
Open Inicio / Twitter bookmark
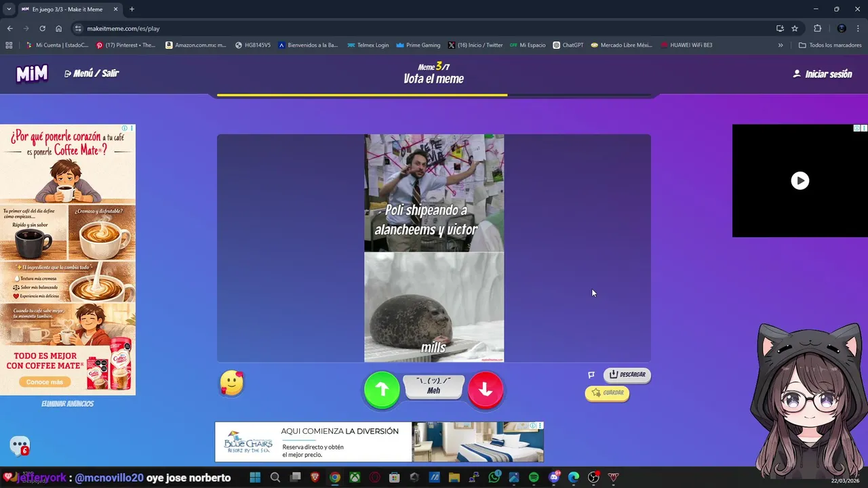[475, 45]
